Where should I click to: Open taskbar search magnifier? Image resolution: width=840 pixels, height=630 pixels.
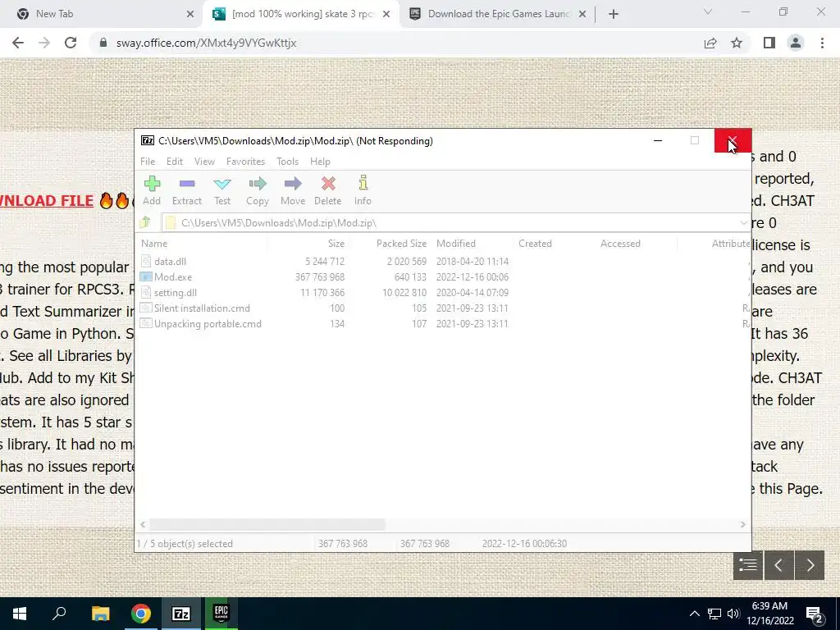point(59,614)
